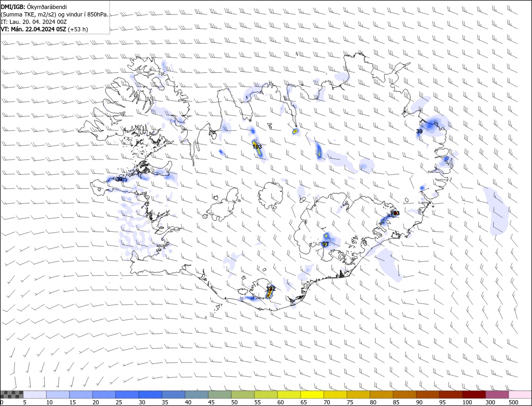Select the '300' legend scale label
Screen dimensions: 532x406
[x=490, y=402]
